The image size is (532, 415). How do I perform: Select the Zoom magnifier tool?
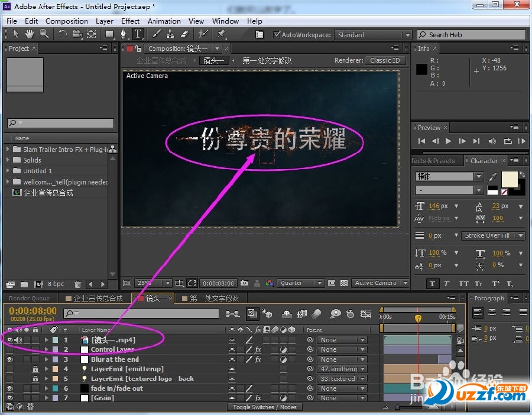[x=44, y=34]
